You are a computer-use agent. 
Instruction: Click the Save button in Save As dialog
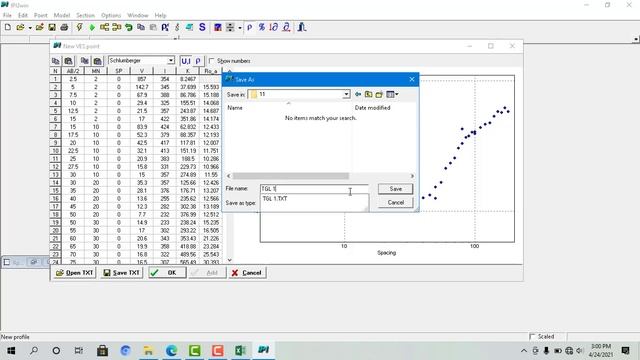point(396,189)
